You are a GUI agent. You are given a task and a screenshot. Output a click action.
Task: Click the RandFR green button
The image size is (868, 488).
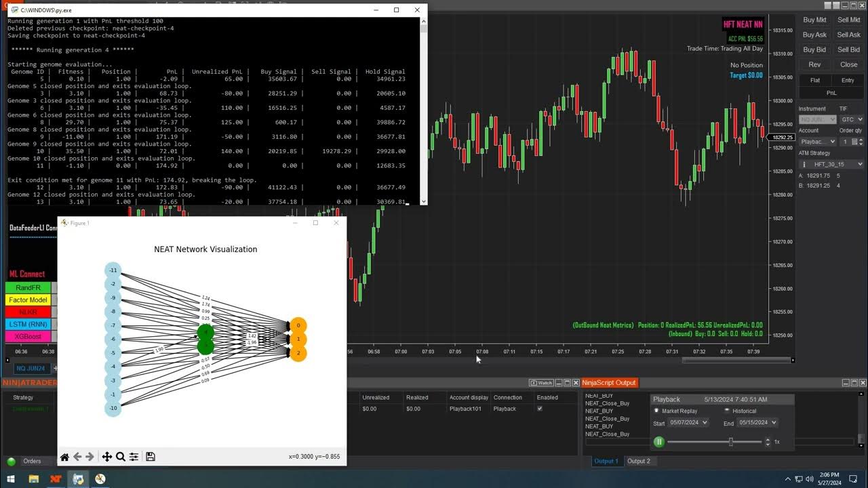point(28,288)
